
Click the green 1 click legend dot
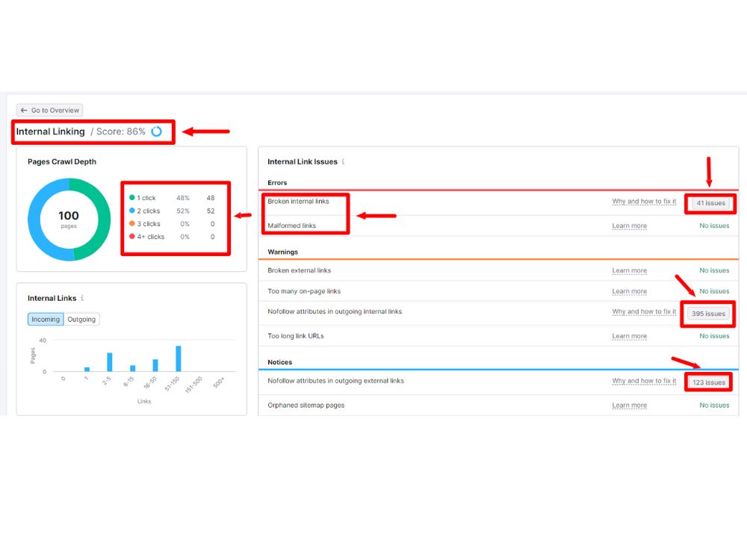click(132, 198)
